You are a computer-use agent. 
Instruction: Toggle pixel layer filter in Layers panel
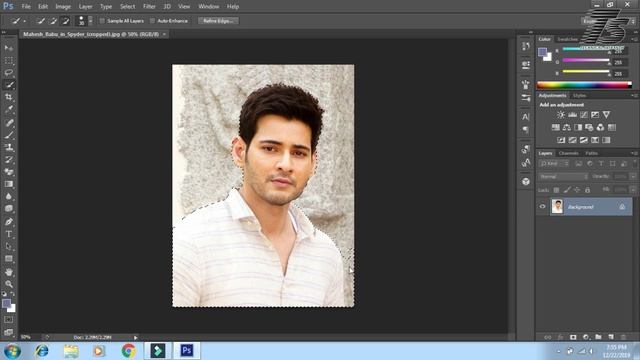(x=578, y=164)
